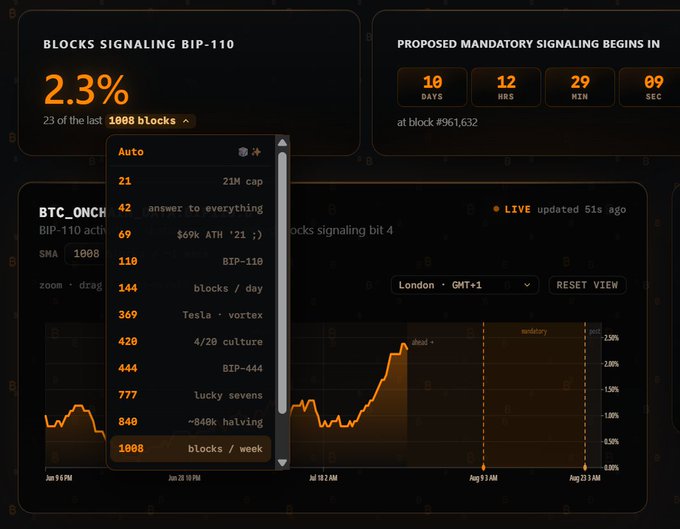This screenshot has width=680, height=529.
Task: Click the DAYS countdown box
Action: click(x=432, y=87)
